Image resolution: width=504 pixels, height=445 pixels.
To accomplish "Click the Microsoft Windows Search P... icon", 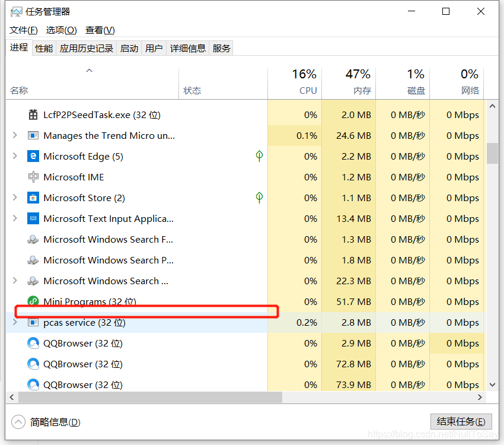I will pyautogui.click(x=33, y=260).
